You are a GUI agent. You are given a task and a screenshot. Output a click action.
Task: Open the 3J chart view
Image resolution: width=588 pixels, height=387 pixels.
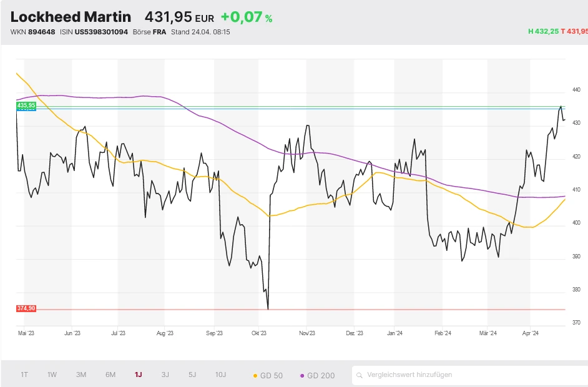[x=165, y=375]
